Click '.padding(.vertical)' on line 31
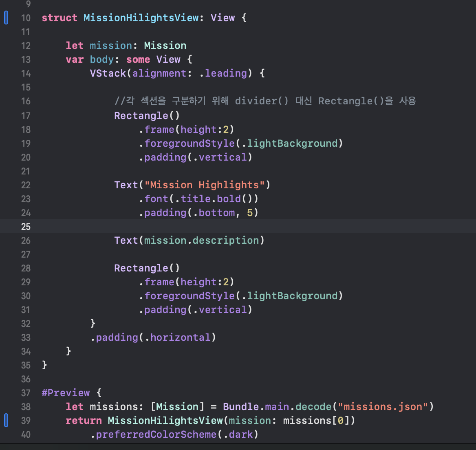This screenshot has height=450, width=476. click(x=196, y=310)
